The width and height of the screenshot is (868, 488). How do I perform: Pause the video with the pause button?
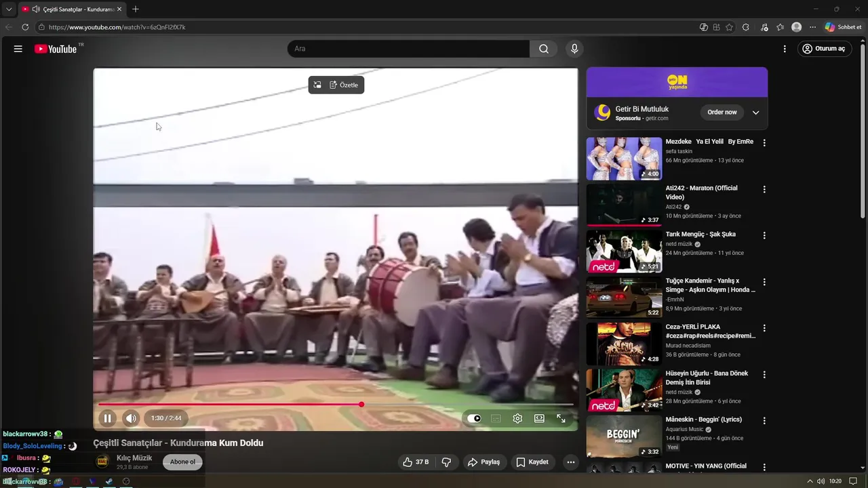107,418
